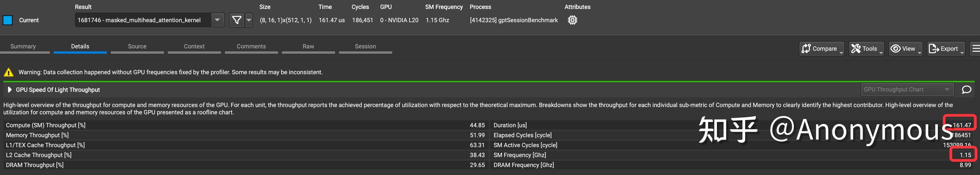
Task: Open the masked_multihead_attention_kernel result dropdown
Action: click(x=217, y=20)
